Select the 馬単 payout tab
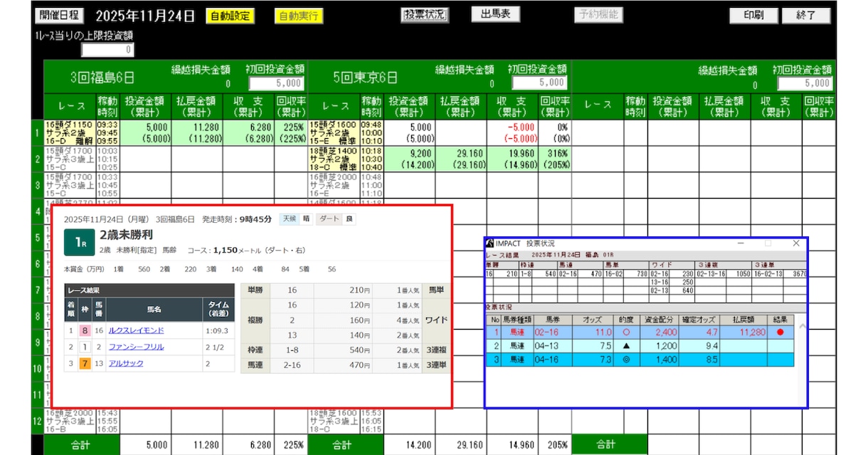This screenshot has width=868, height=455. (x=436, y=291)
